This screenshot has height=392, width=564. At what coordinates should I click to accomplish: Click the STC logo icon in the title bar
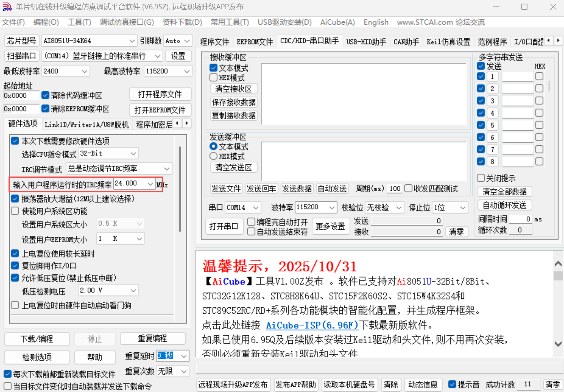coord(7,6)
